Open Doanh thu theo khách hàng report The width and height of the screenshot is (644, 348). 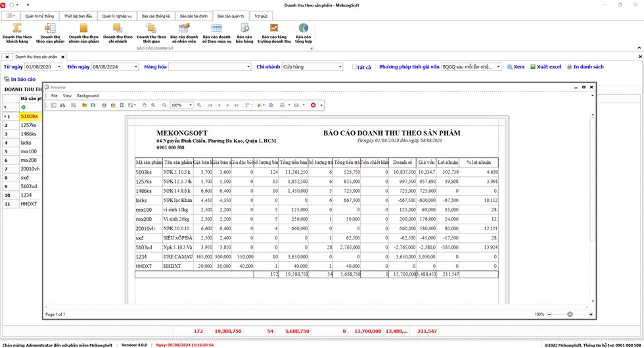17,32
